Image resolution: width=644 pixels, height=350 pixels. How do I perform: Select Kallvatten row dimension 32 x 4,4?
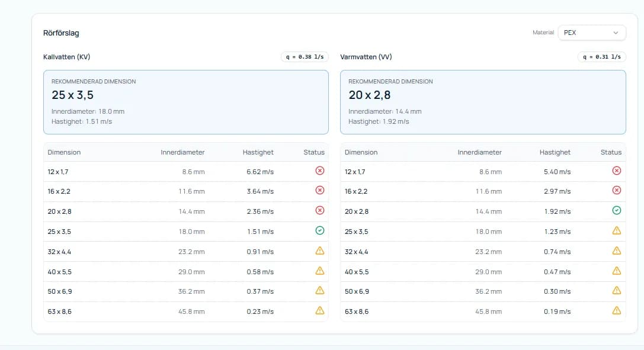pyautogui.click(x=59, y=252)
